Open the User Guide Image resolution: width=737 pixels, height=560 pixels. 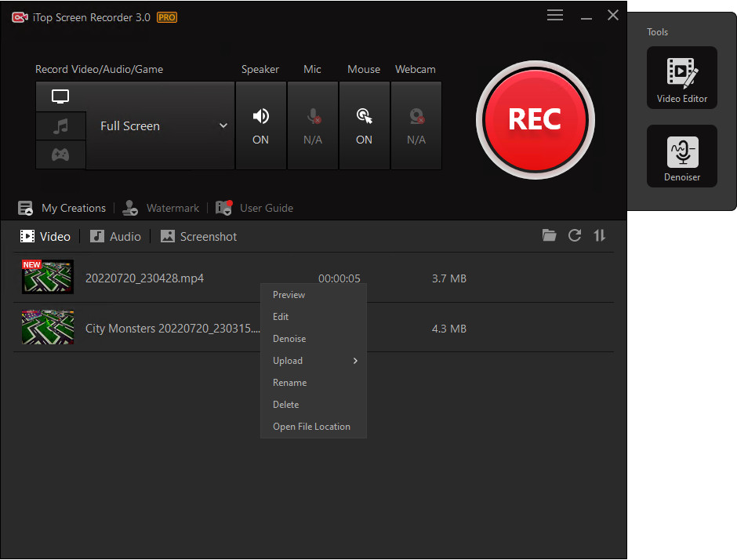[x=264, y=208]
